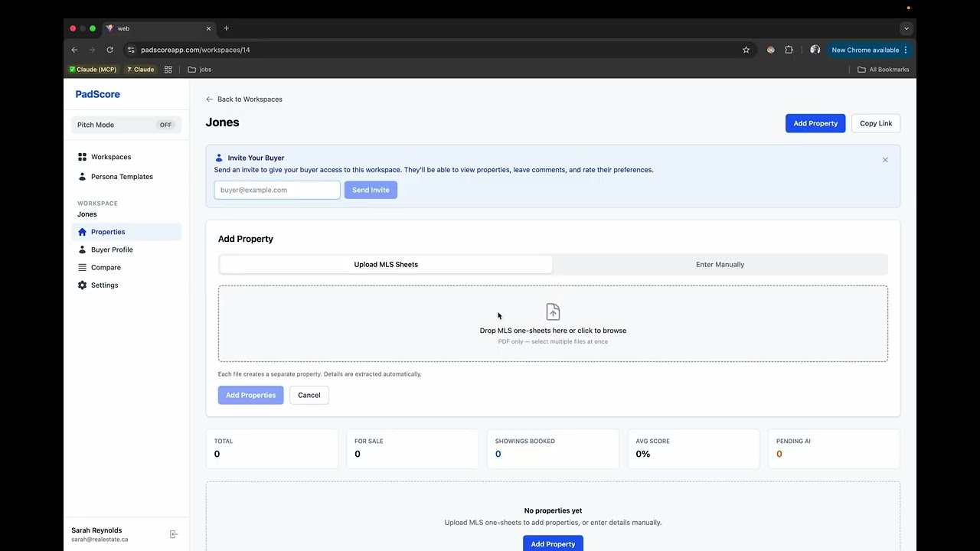Switch to the Enter Manually tab

pyautogui.click(x=720, y=265)
